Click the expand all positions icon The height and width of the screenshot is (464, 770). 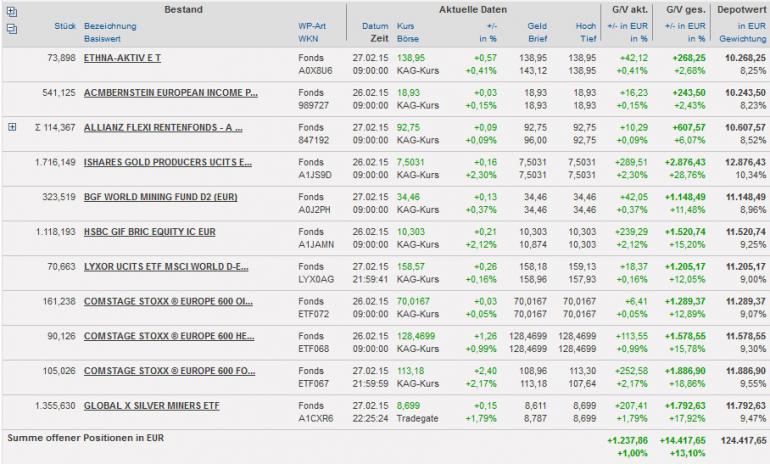(x=11, y=10)
